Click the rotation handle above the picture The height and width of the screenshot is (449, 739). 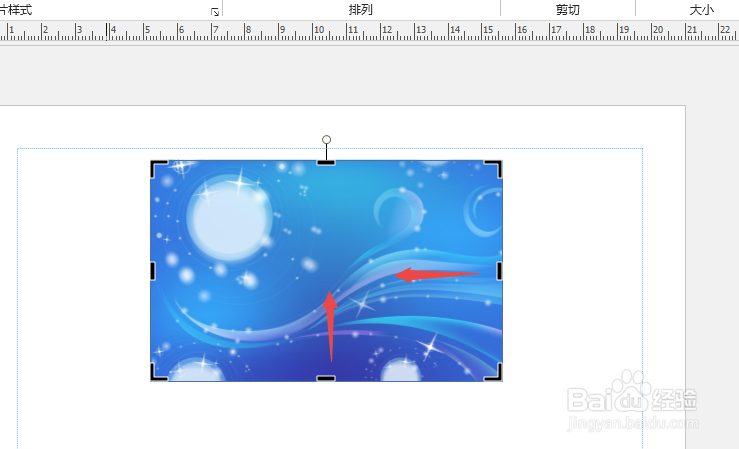pyautogui.click(x=326, y=139)
